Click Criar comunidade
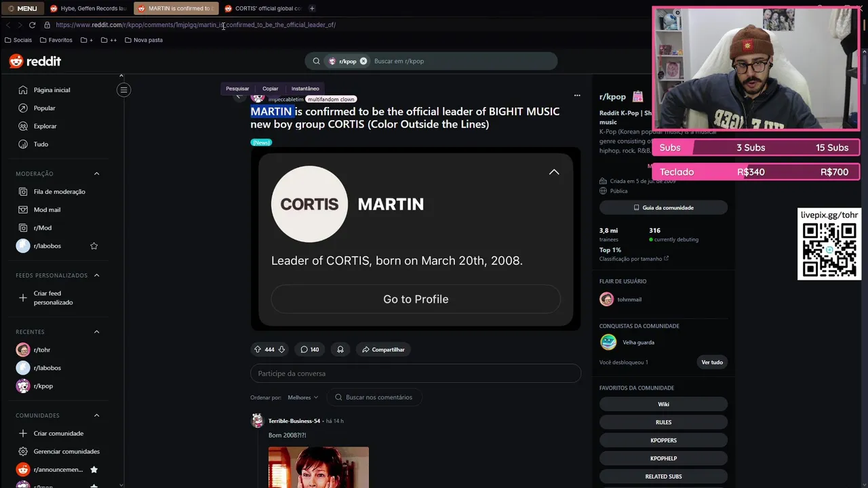The width and height of the screenshot is (868, 488). 59,433
